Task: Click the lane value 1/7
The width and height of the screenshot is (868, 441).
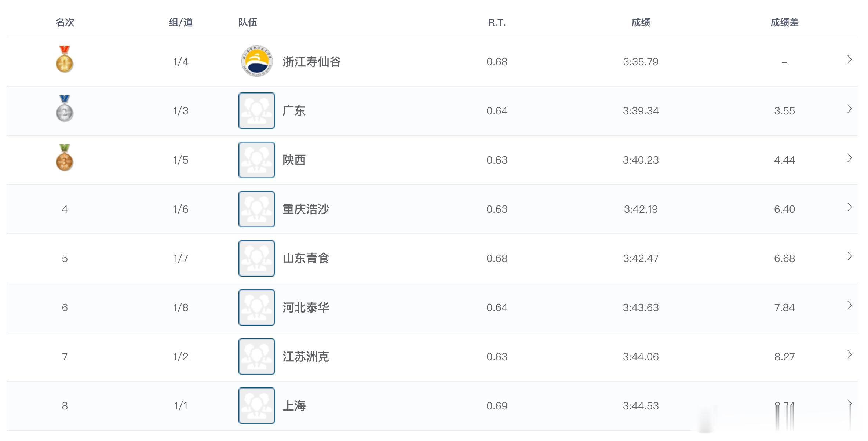Action: coord(181,258)
